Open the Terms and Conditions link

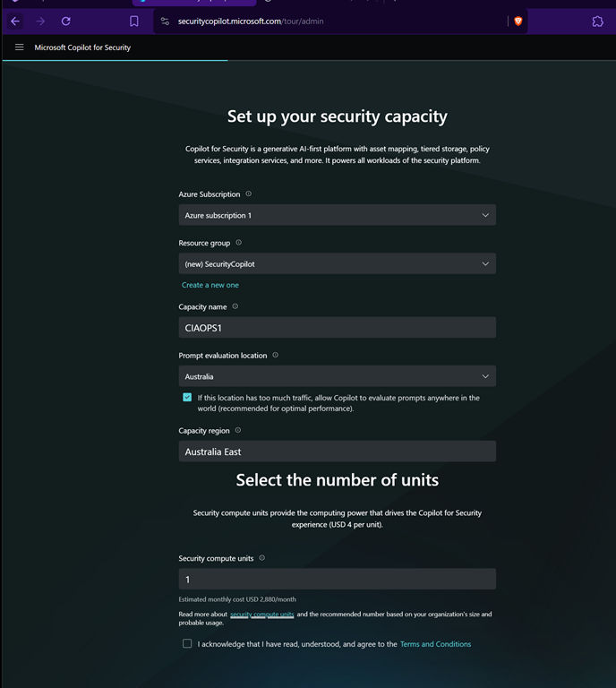click(x=435, y=644)
